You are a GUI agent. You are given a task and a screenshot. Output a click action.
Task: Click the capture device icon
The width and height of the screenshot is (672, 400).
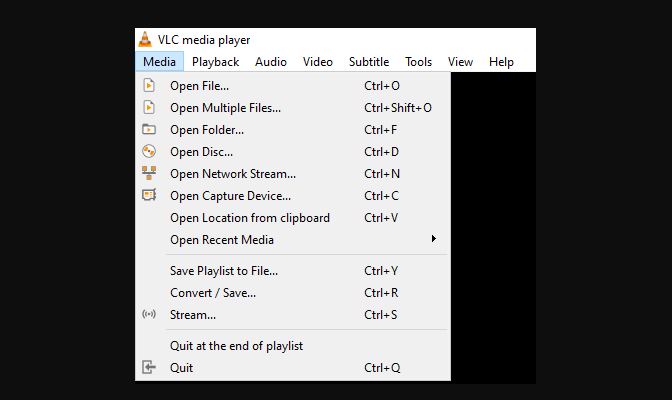coord(149,195)
